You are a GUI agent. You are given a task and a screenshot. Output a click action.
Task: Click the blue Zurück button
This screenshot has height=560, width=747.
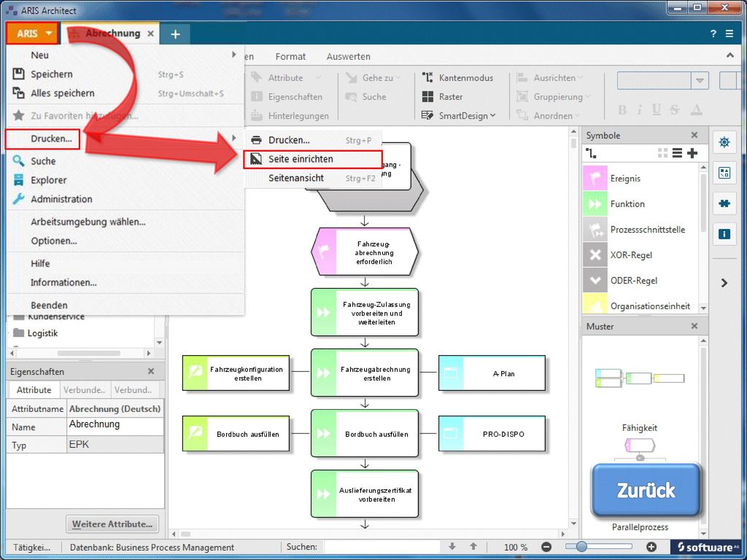646,490
